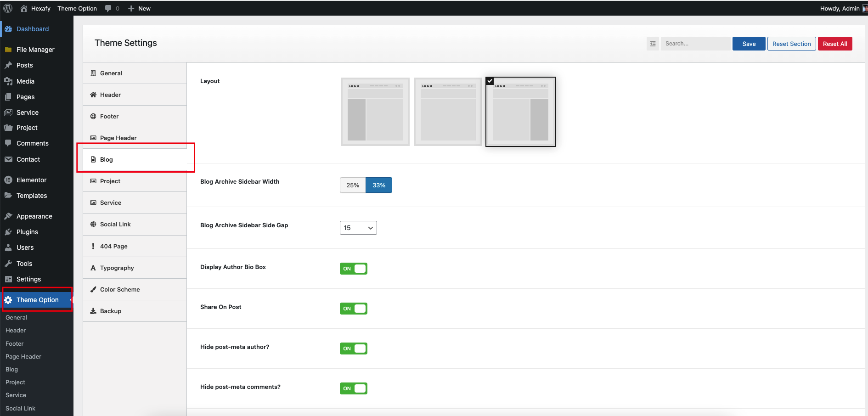
Task: Click the Backup download icon
Action: click(93, 311)
